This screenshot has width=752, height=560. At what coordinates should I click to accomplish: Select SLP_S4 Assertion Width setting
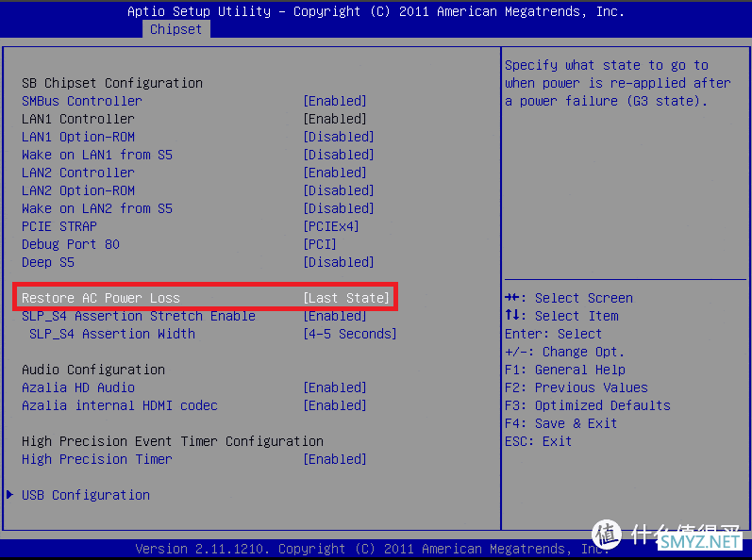click(x=112, y=334)
